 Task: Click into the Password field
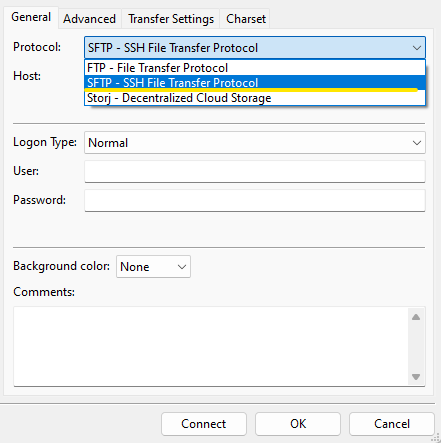tap(255, 200)
